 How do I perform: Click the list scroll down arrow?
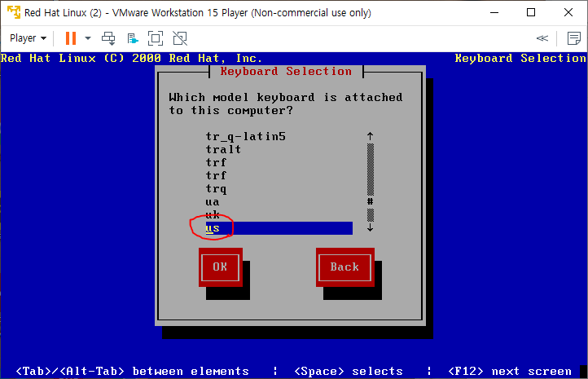point(370,227)
